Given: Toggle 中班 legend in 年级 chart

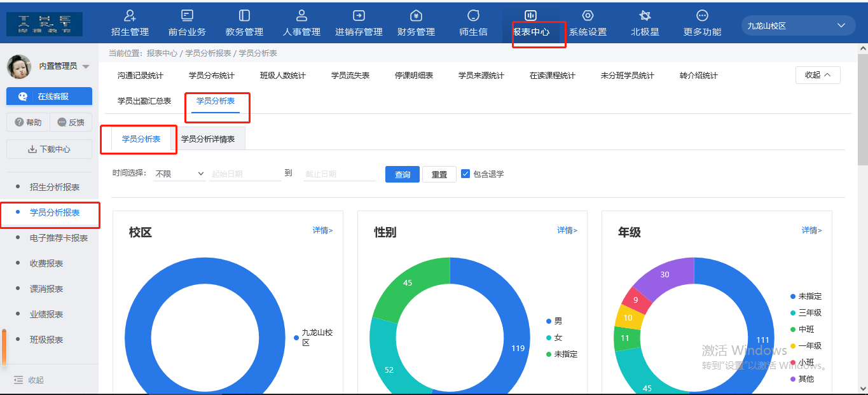Looking at the screenshot, I should click(802, 329).
